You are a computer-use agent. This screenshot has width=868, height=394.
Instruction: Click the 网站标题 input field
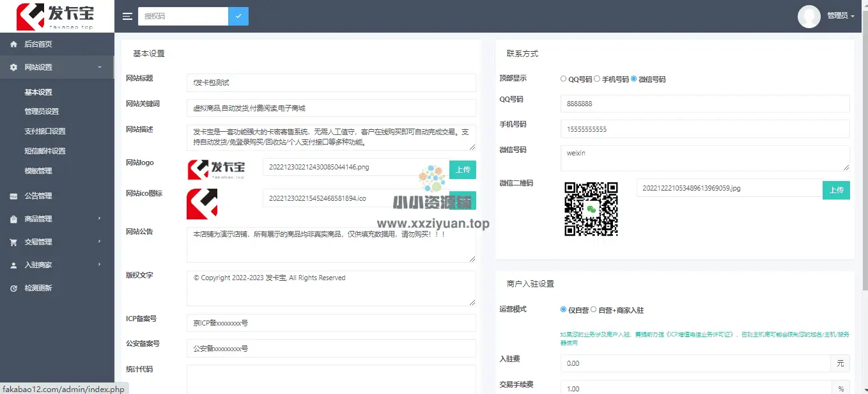click(x=331, y=83)
